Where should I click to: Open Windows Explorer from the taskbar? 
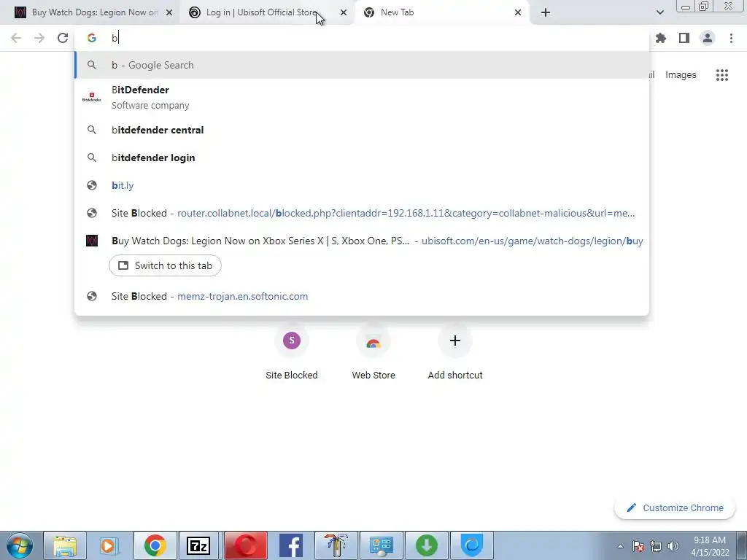(x=65, y=545)
